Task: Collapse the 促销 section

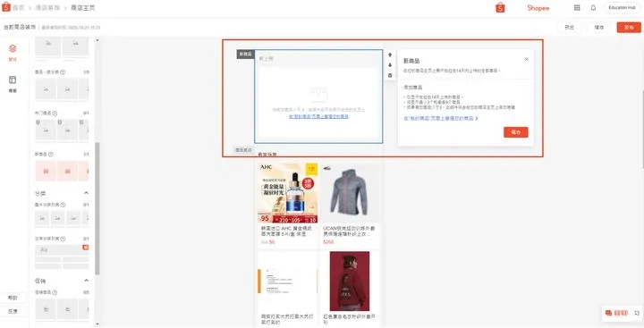Action: pyautogui.click(x=86, y=281)
